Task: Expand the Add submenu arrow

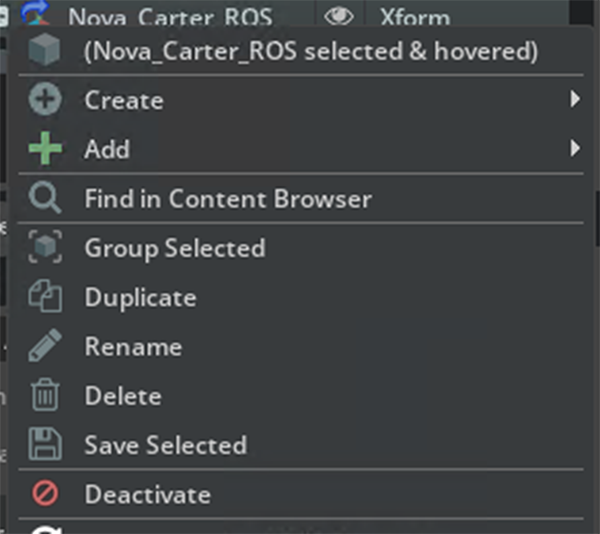Action: [x=574, y=149]
